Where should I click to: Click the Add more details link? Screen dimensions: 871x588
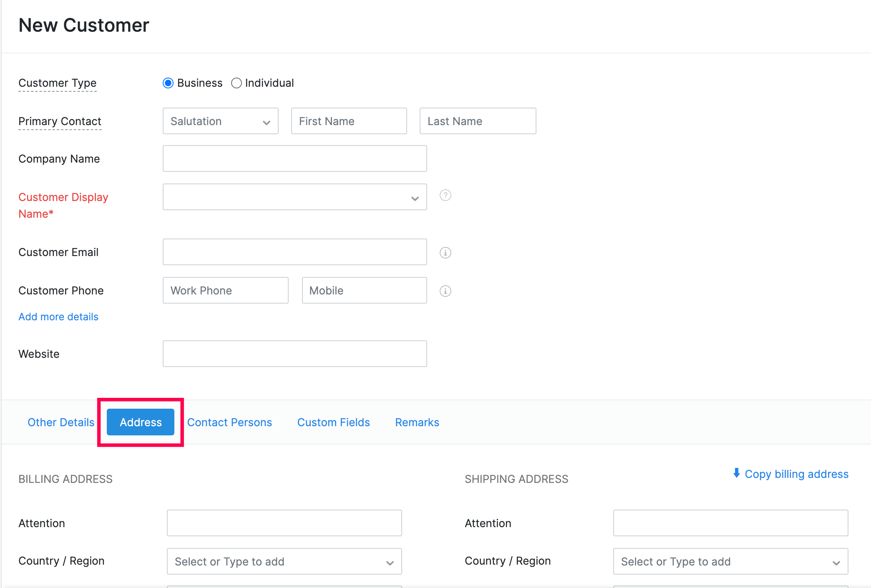[57, 317]
